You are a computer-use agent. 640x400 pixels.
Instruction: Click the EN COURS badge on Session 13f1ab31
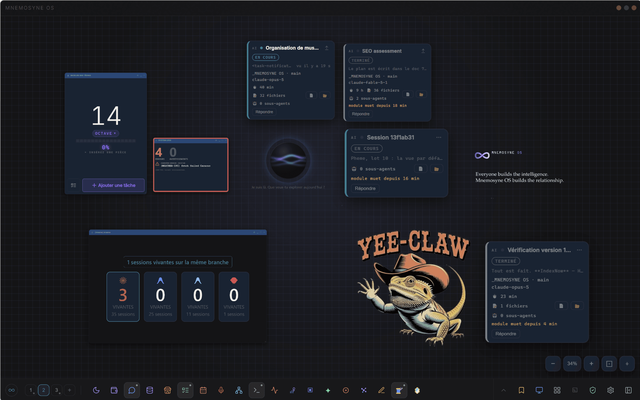367,149
